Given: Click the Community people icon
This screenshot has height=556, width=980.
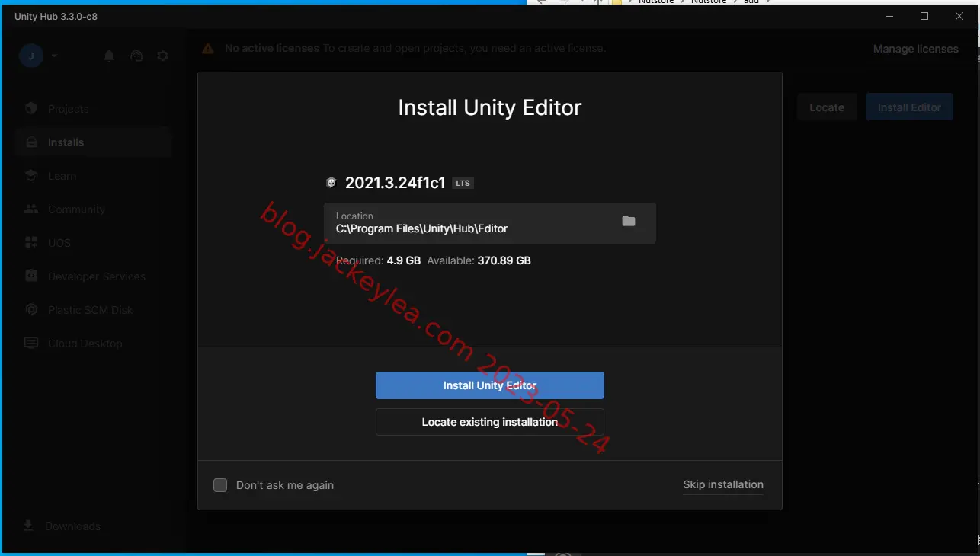Looking at the screenshot, I should 31,209.
